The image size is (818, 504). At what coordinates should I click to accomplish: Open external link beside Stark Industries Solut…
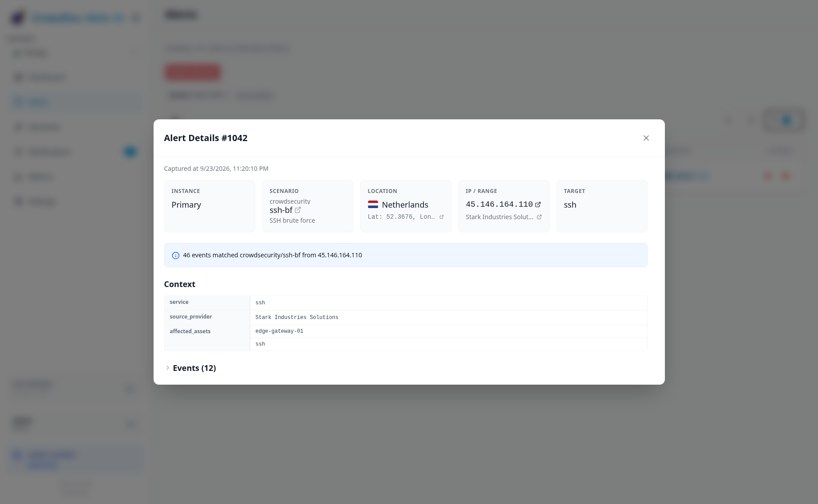[539, 217]
